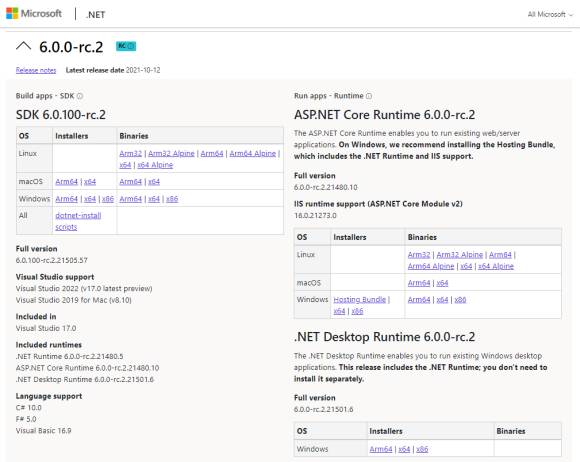Click info icon next to Build apps - SDK
580x462 pixels.
(x=80, y=96)
